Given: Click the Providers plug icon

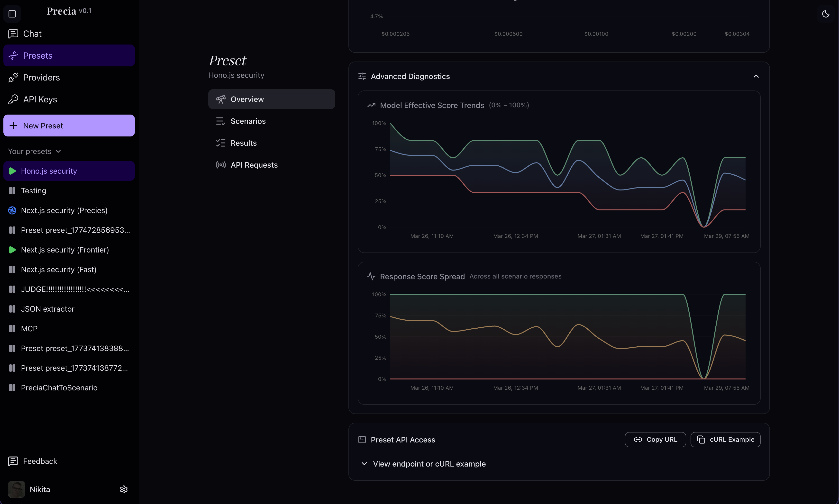Looking at the screenshot, I should click(x=13, y=77).
